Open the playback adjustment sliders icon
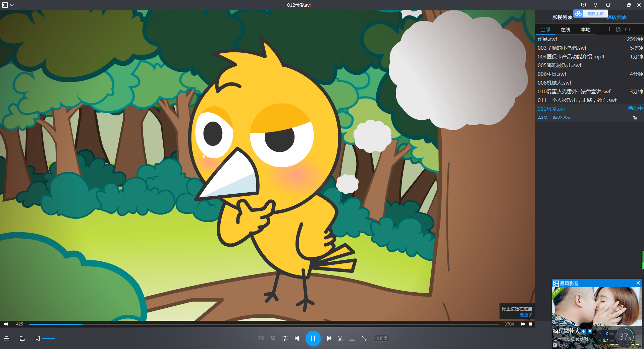 click(285, 338)
